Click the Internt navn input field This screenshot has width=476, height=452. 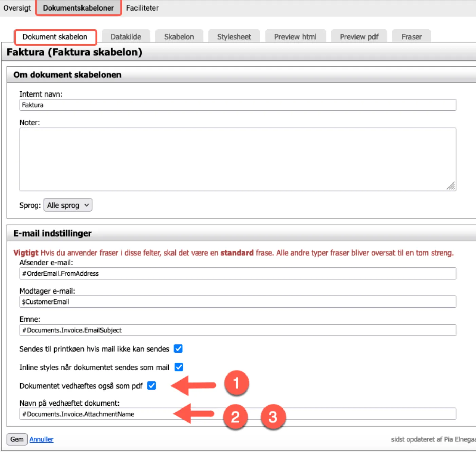click(x=238, y=105)
